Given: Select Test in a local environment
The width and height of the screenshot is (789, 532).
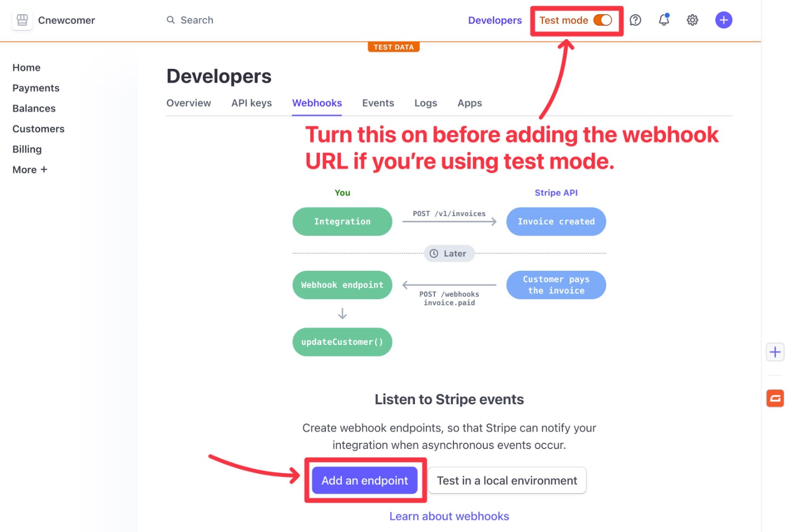Looking at the screenshot, I should click(507, 480).
